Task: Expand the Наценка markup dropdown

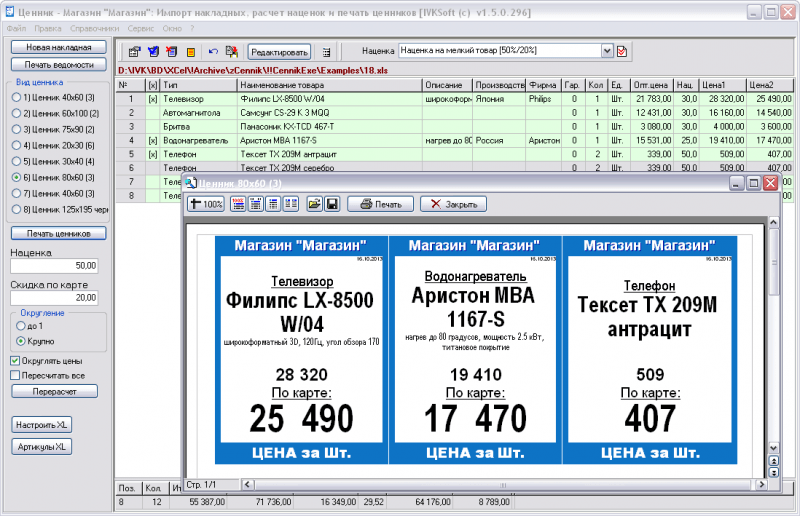Action: point(607,51)
